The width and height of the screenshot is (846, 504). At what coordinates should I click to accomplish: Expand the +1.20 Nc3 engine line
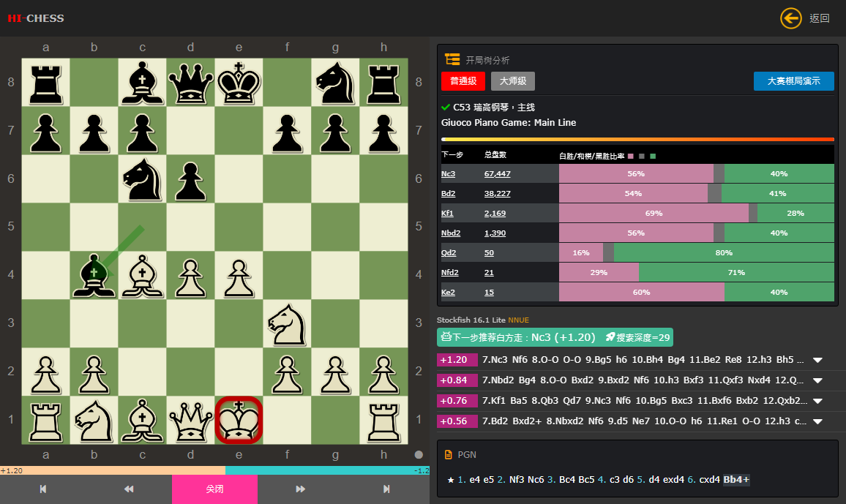pos(818,360)
